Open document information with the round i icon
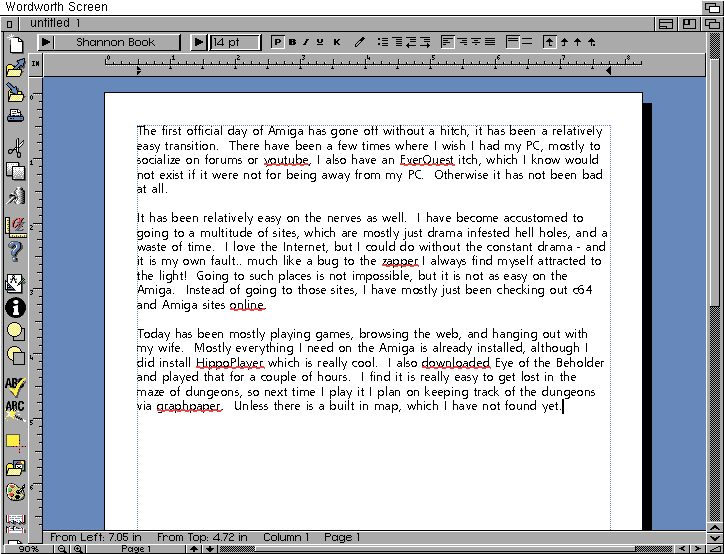The image size is (724, 554). click(x=15, y=308)
